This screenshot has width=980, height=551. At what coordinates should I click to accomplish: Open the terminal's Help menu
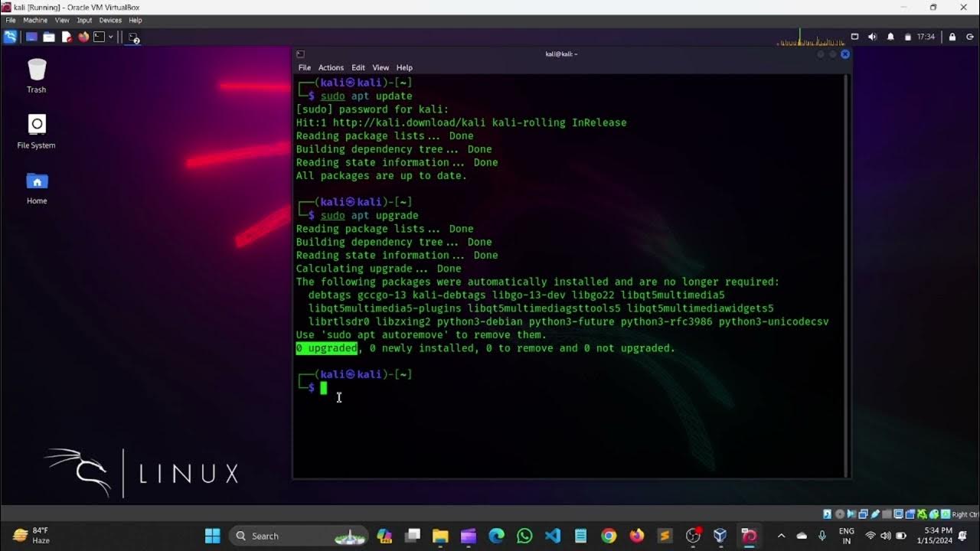pyautogui.click(x=404, y=67)
